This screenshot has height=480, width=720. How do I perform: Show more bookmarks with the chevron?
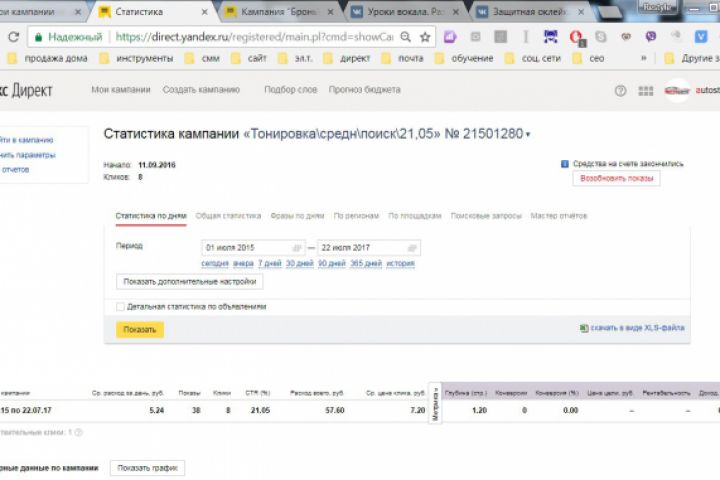pos(644,58)
